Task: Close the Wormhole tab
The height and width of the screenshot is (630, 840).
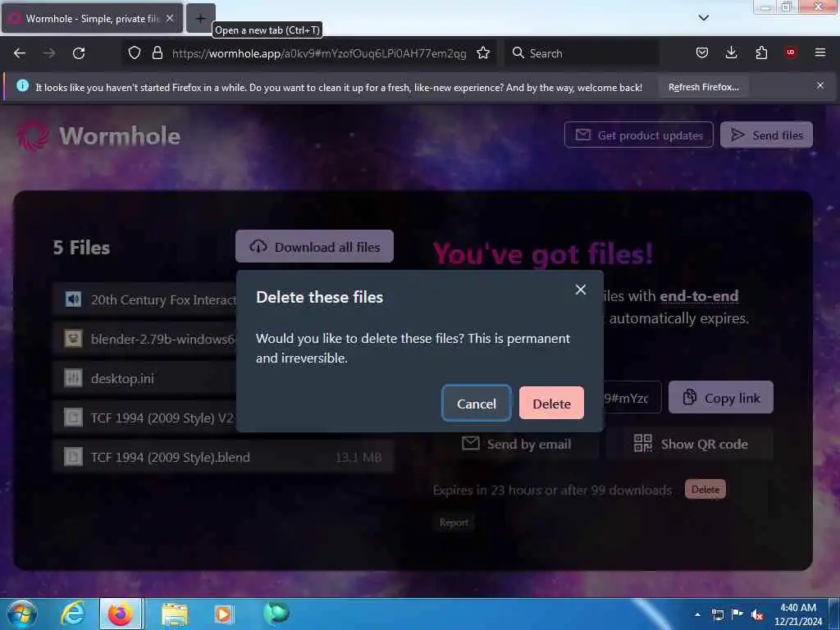Action: (x=170, y=18)
